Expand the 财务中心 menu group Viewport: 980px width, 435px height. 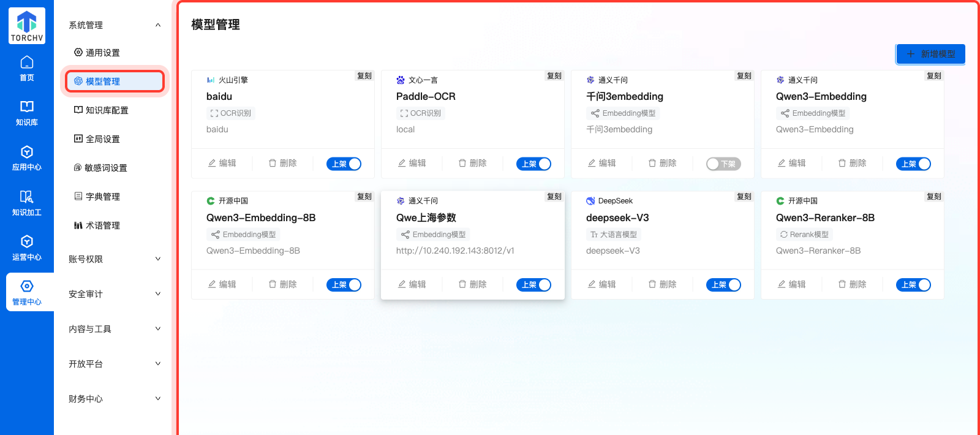(114, 399)
